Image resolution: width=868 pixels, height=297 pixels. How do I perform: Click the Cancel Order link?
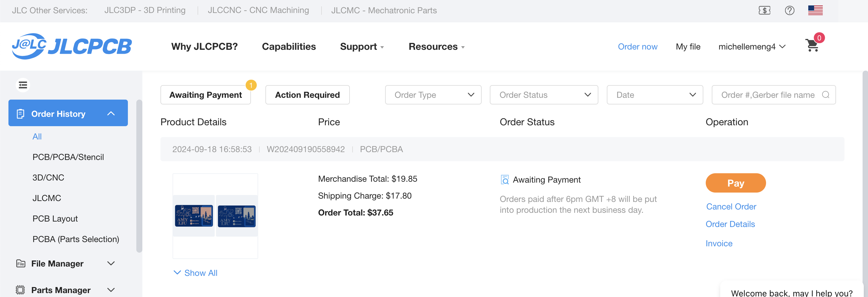(x=731, y=207)
